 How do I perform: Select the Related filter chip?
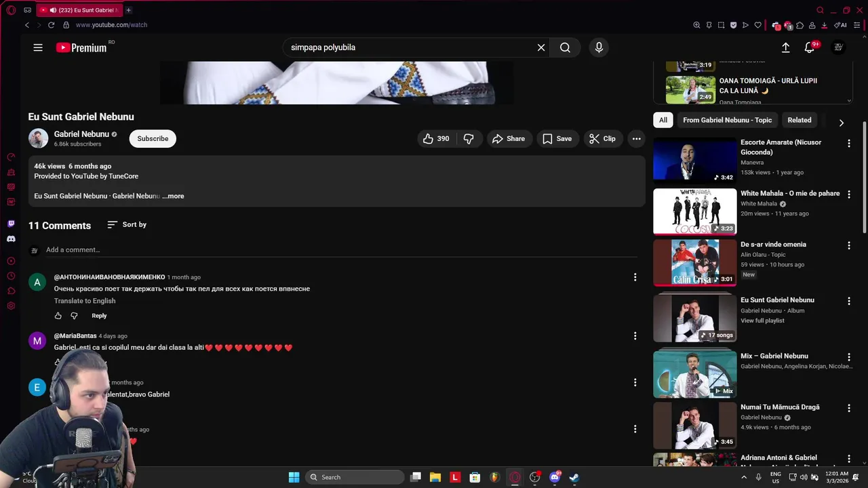[800, 120]
